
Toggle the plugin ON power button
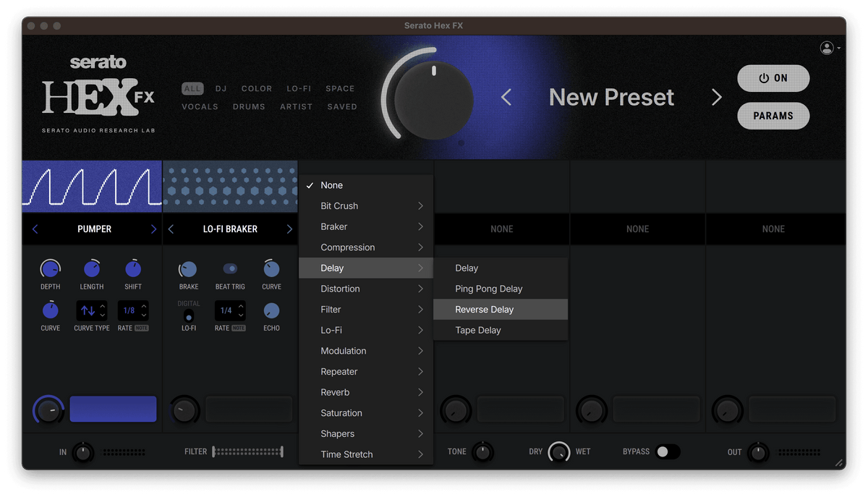(x=773, y=78)
